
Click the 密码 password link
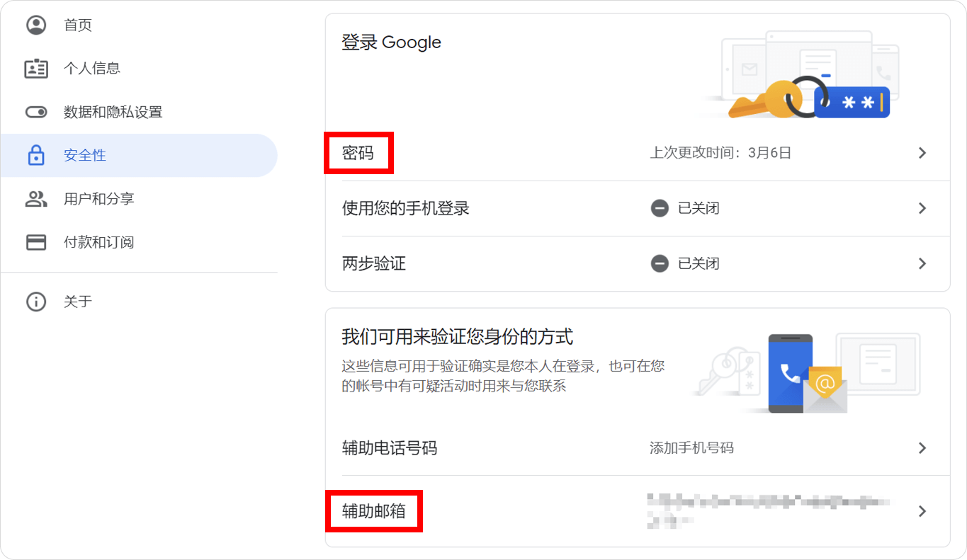[358, 152]
